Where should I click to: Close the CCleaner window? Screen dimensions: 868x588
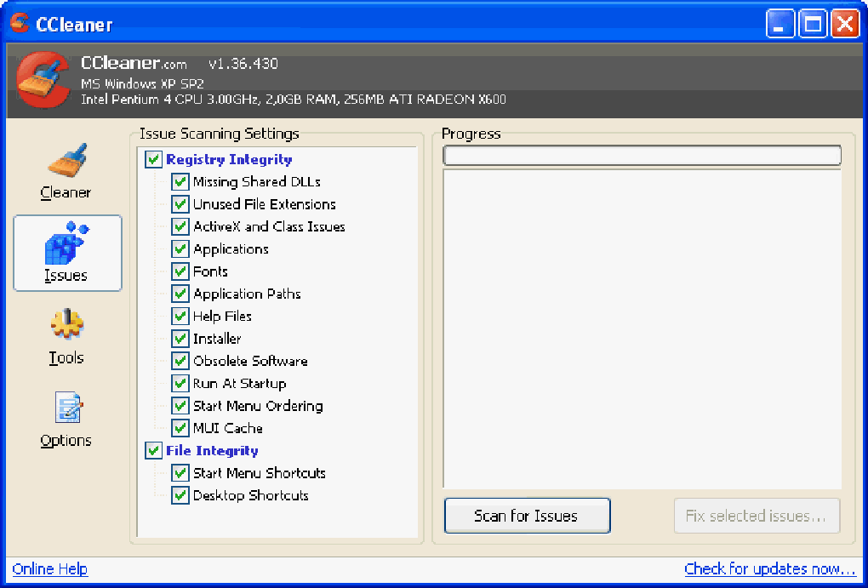(845, 24)
